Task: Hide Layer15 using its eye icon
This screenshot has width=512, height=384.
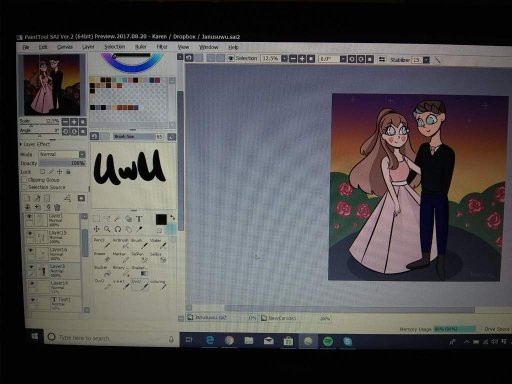Action: point(30,233)
